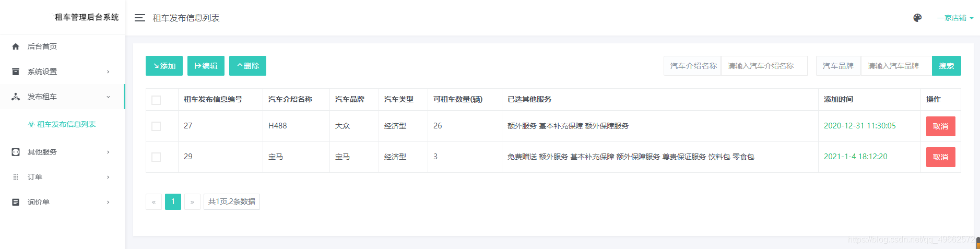This screenshot has width=980, height=249.
Task: Click the services text starting 免费赠送 in row 29
Action: coord(631,157)
